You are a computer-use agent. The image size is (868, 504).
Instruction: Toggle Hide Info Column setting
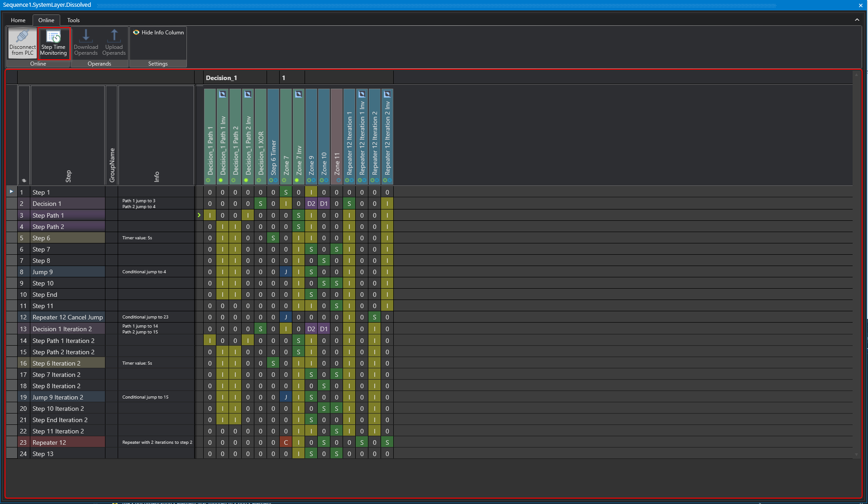(158, 33)
